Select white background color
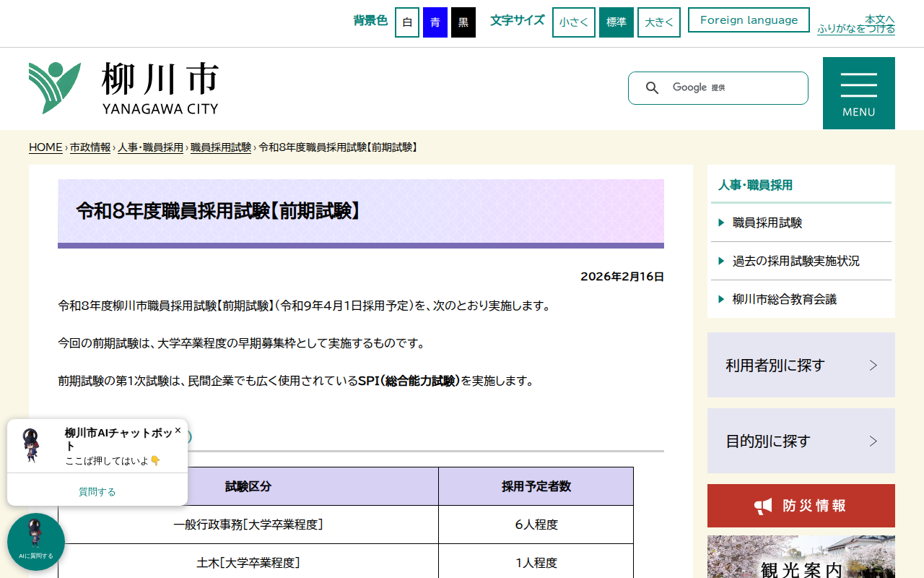 pyautogui.click(x=407, y=22)
